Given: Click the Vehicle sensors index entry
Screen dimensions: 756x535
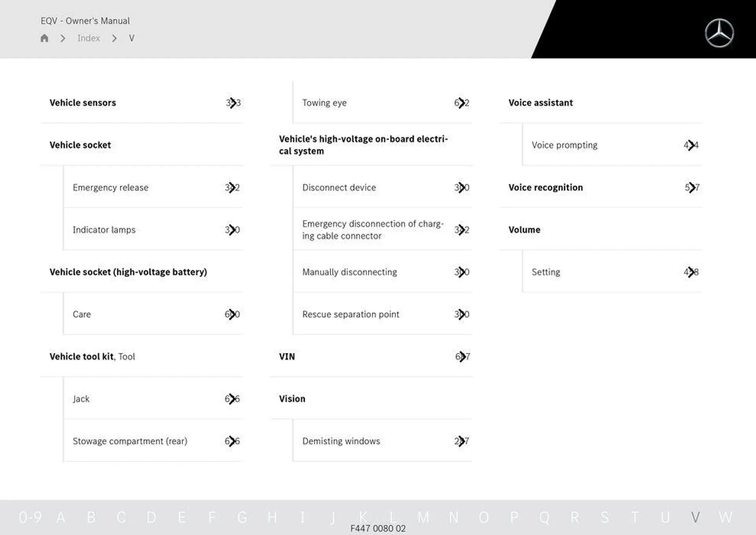Looking at the screenshot, I should [x=84, y=102].
